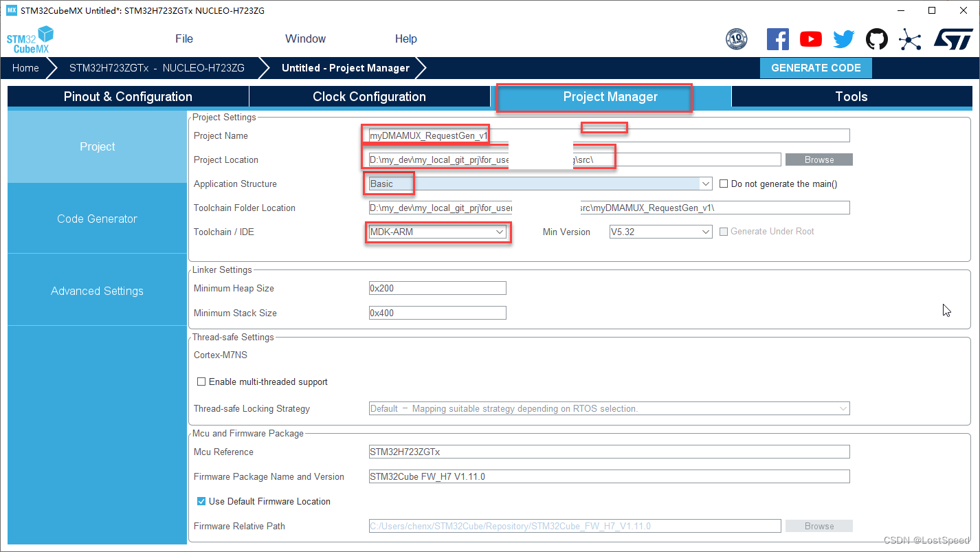Toggle Do not generate the main() checkbox
Image resolution: width=980 pixels, height=552 pixels.
[724, 184]
